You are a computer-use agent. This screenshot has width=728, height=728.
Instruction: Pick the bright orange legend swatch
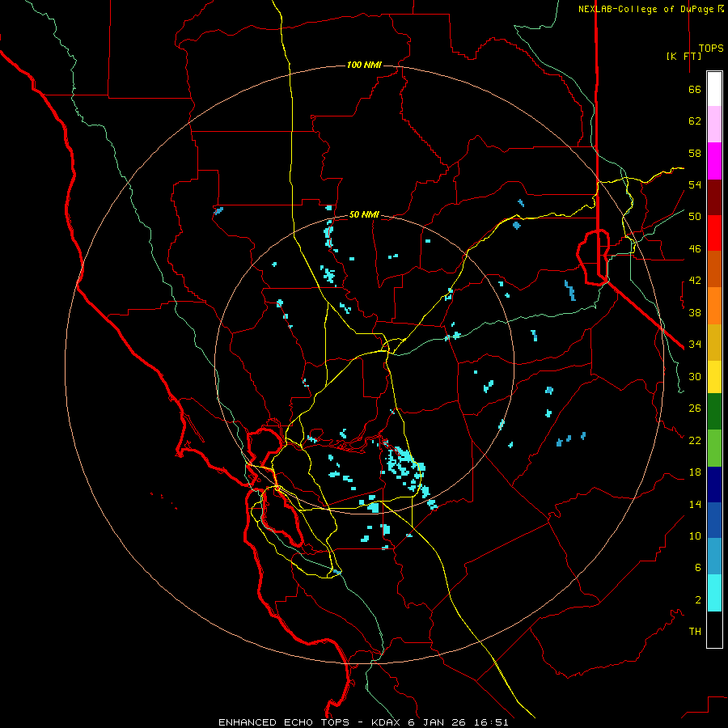[714, 306]
